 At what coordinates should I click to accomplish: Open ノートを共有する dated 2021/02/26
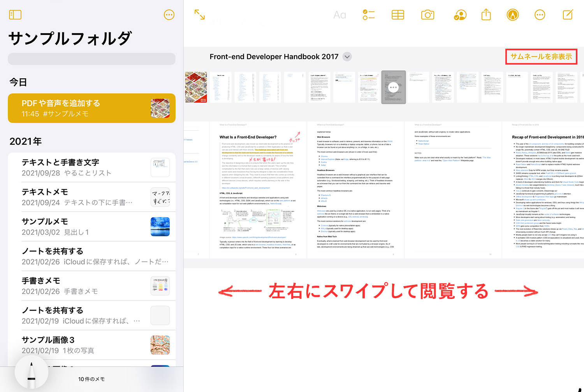(91, 256)
